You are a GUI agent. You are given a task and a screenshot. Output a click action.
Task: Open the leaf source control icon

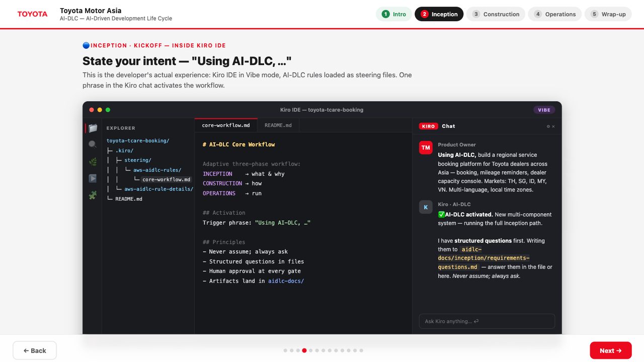93,161
